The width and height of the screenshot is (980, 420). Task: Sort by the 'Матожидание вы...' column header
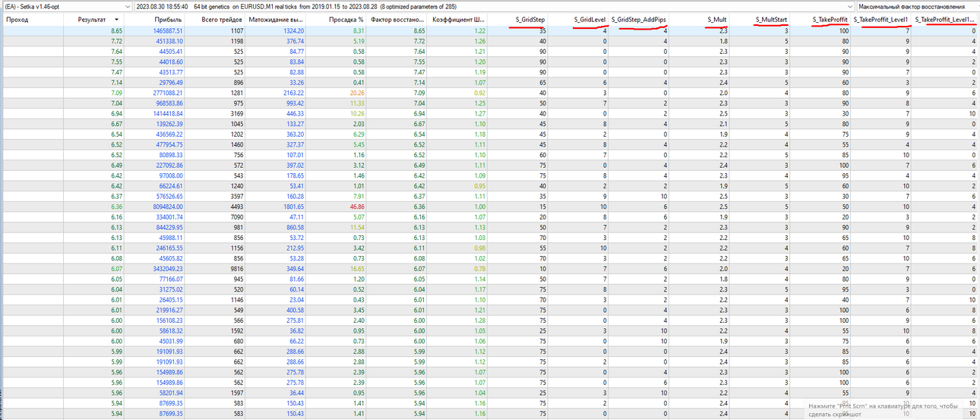click(x=277, y=19)
